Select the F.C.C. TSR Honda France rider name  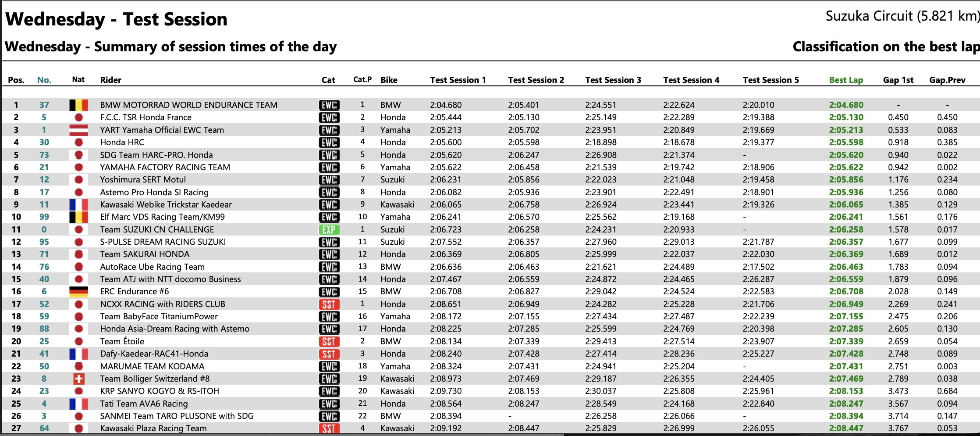pyautogui.click(x=146, y=117)
